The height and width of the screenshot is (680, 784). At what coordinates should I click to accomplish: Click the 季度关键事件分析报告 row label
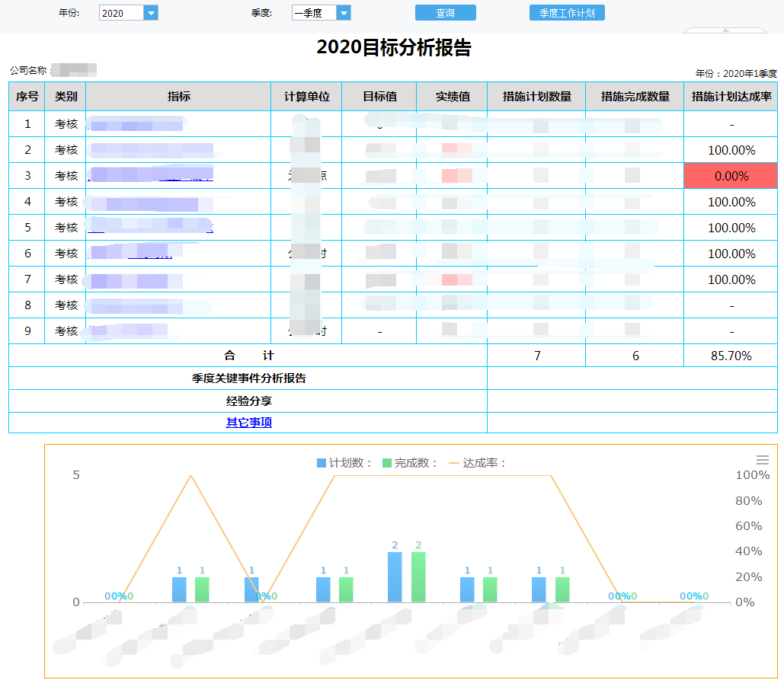click(248, 378)
